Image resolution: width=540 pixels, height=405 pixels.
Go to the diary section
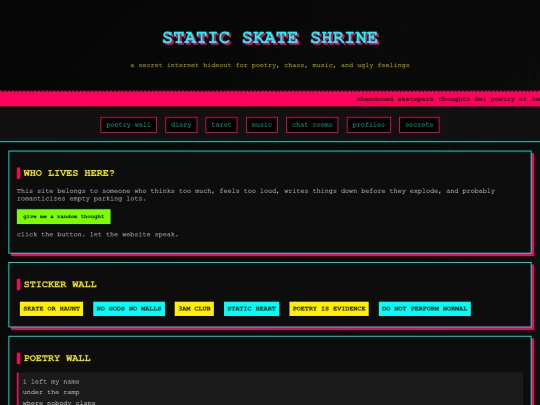tap(181, 125)
